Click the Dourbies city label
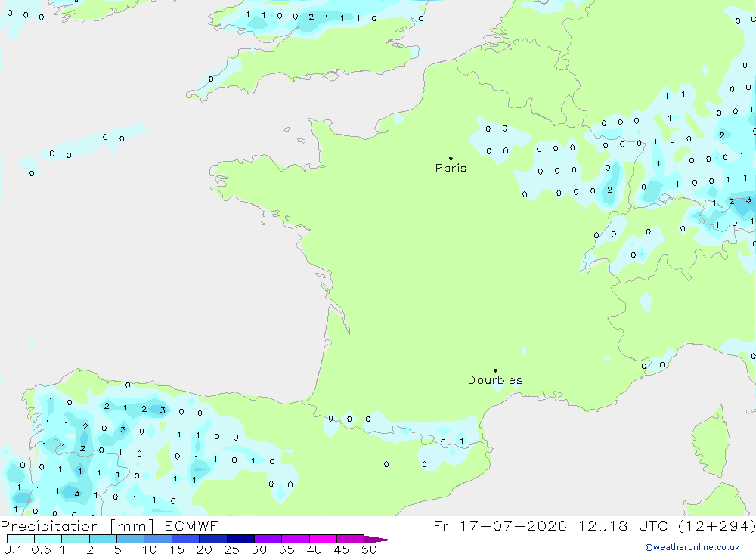Viewport: 756px width, 554px height. 495,380
